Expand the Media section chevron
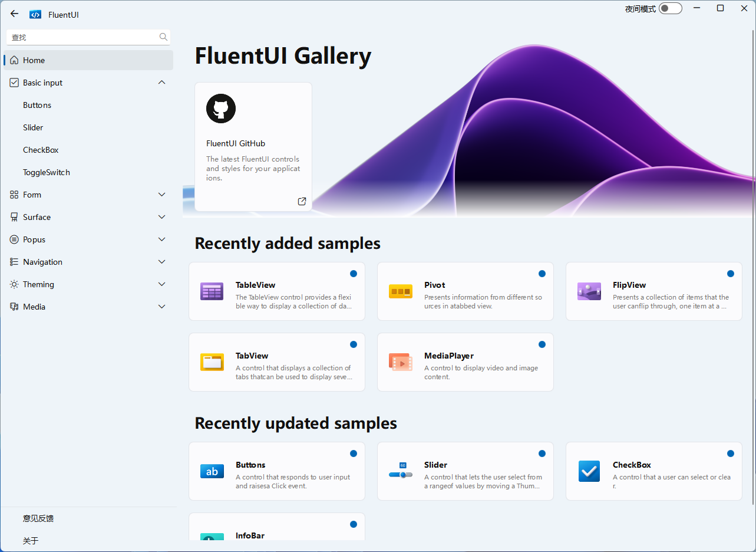Image resolution: width=756 pixels, height=552 pixels. pyautogui.click(x=162, y=307)
